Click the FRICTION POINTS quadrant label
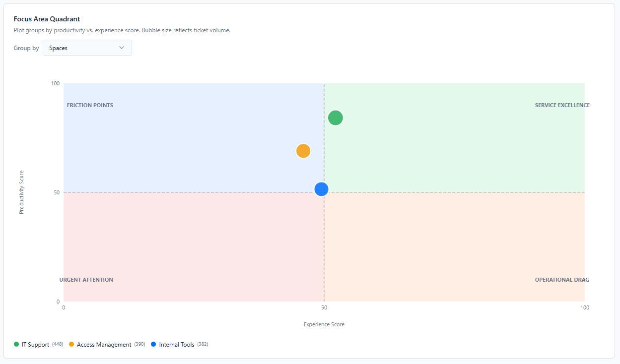Viewport: 620px width, 364px height. point(90,105)
